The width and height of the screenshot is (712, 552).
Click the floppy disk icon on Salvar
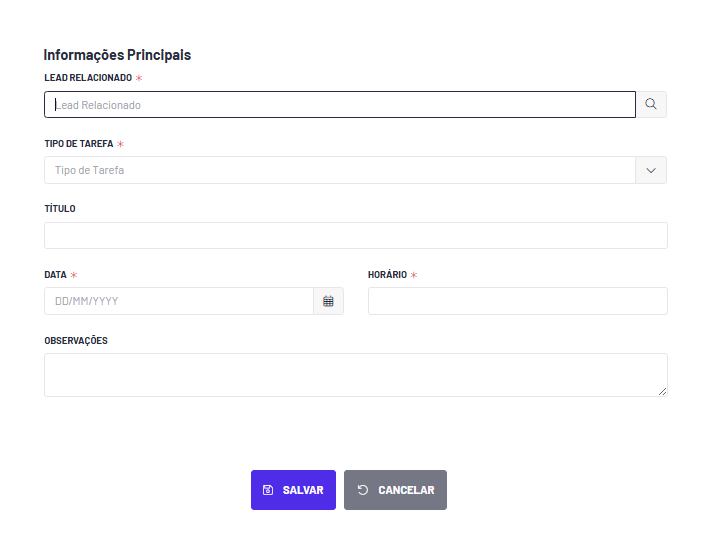pos(268,490)
